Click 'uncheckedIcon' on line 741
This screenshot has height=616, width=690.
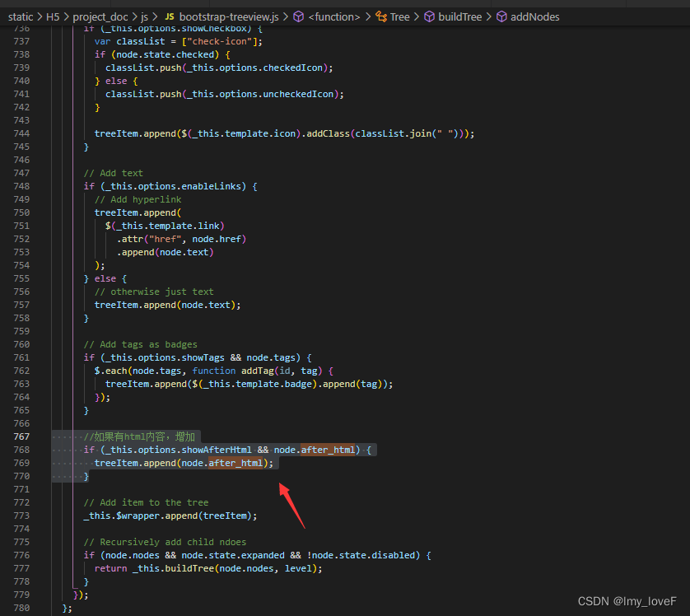(299, 94)
